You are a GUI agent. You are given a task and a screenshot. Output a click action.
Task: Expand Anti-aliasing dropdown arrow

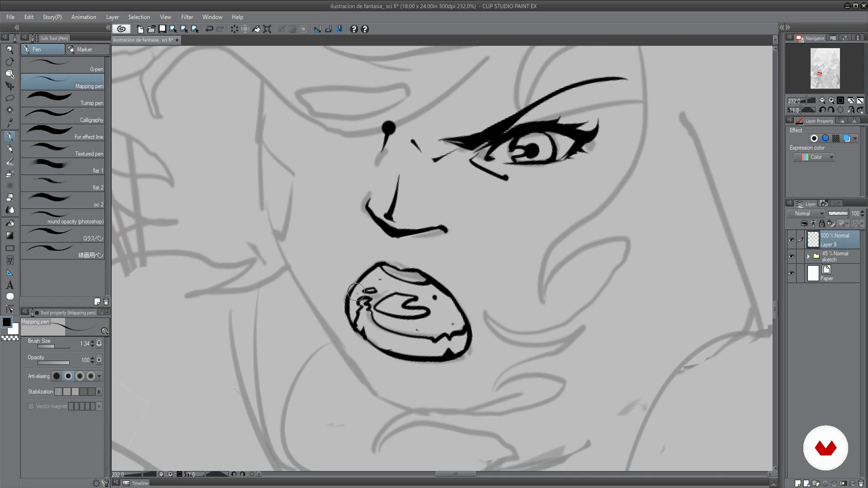coord(99,376)
